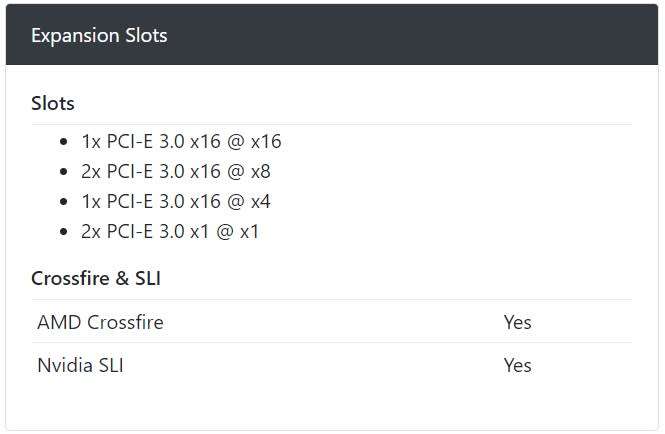Viewport: 665px width, 434px height.
Task: Click the Expansion Slots panel header
Action: (332, 35)
